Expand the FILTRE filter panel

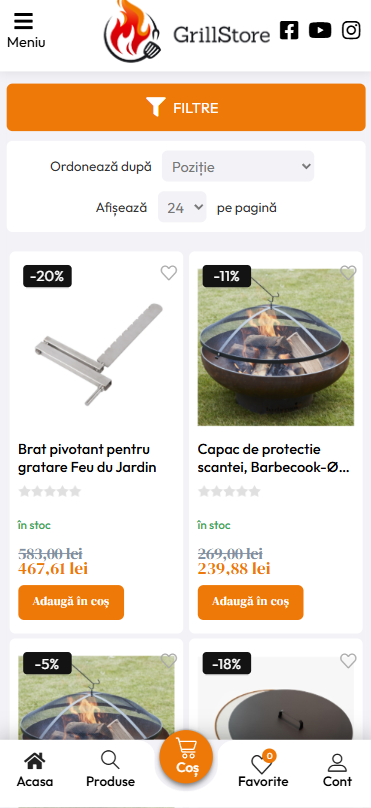[186, 107]
